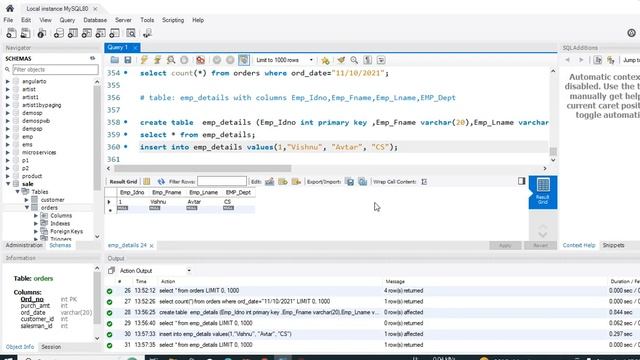Click the Jump to button in SQL Additions
640x360 pixels.
pos(631,60)
